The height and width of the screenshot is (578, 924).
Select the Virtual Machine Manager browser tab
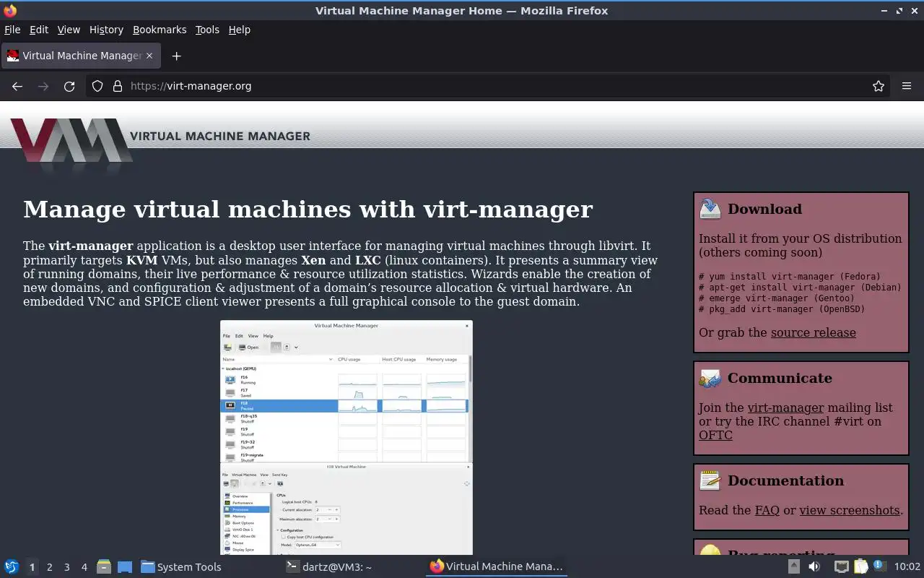click(x=80, y=56)
